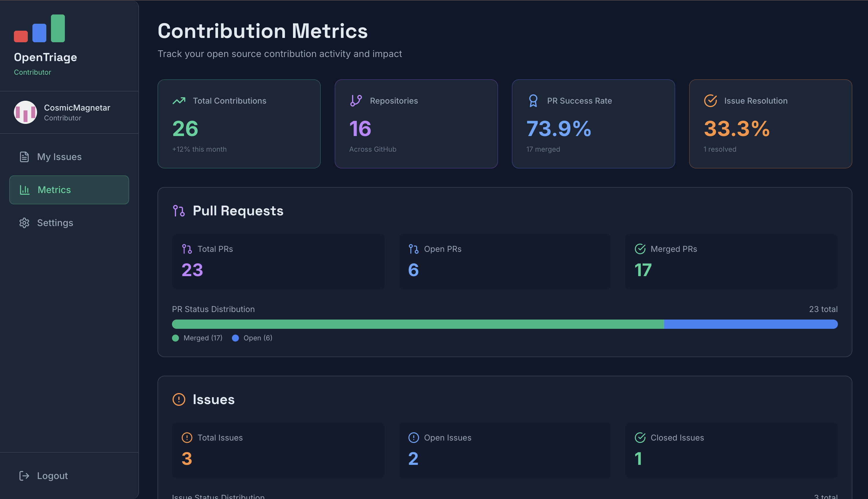The height and width of the screenshot is (499, 868).
Task: Open Settings from the sidebar
Action: tap(55, 223)
